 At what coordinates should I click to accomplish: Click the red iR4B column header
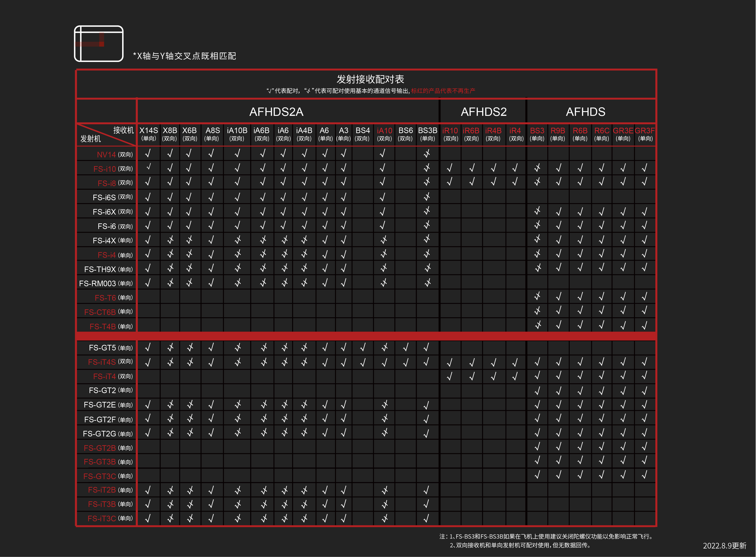[x=493, y=134]
